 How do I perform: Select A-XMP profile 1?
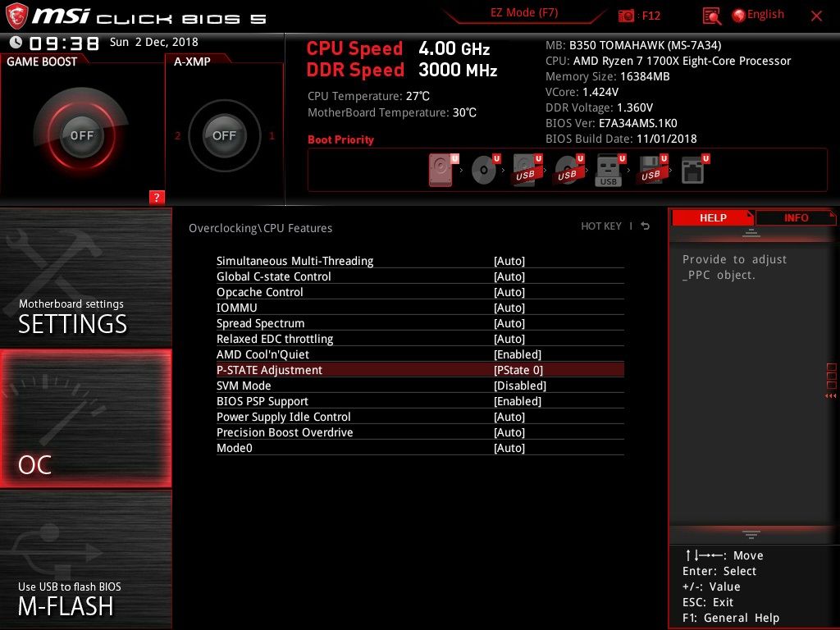tap(272, 136)
